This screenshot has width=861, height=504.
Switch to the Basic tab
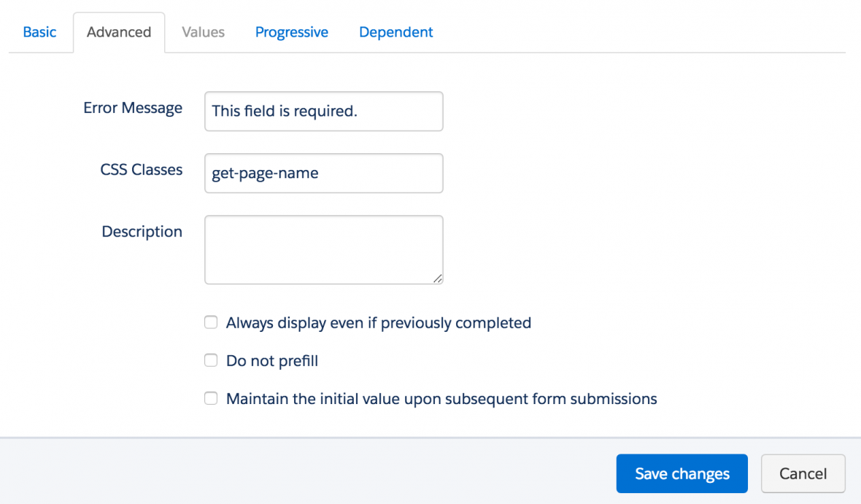coord(39,32)
